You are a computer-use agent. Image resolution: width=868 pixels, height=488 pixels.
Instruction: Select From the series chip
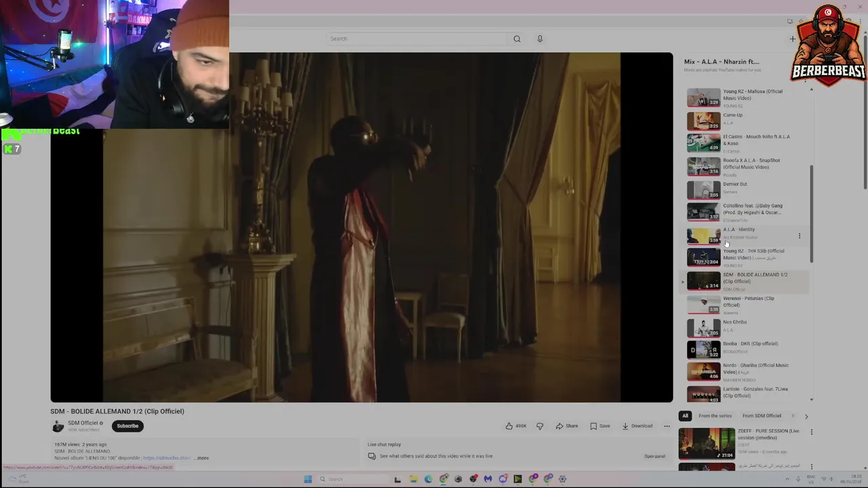(x=715, y=415)
